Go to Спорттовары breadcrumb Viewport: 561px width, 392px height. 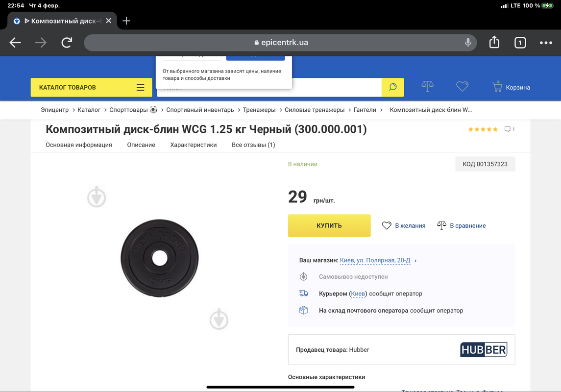pyautogui.click(x=133, y=110)
